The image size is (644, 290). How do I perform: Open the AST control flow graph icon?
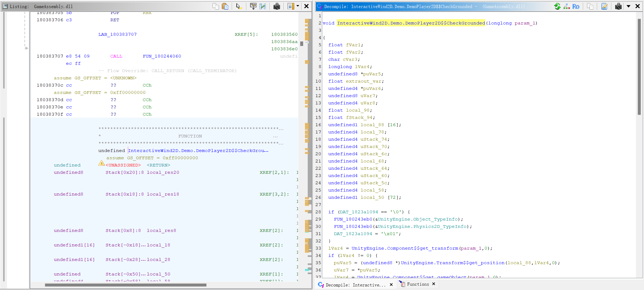(566, 6)
